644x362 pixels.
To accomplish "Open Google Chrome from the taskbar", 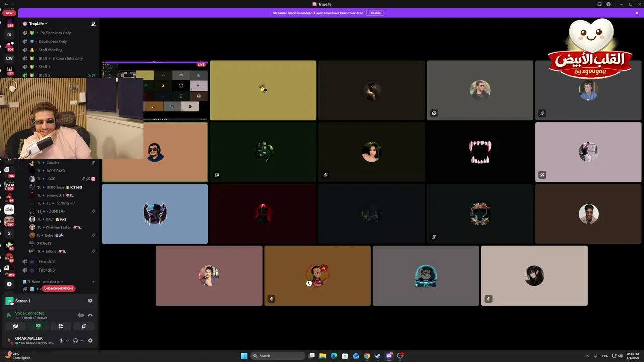I will [x=367, y=356].
